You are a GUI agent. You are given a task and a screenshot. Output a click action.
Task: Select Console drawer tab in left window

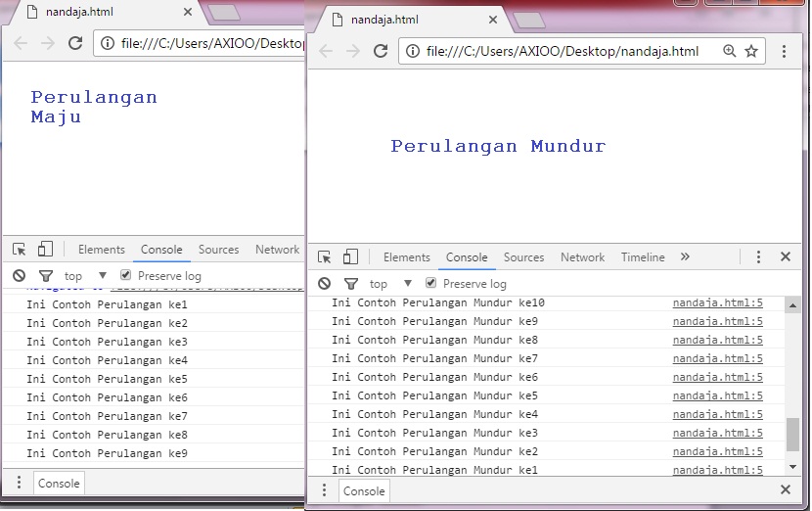59,483
